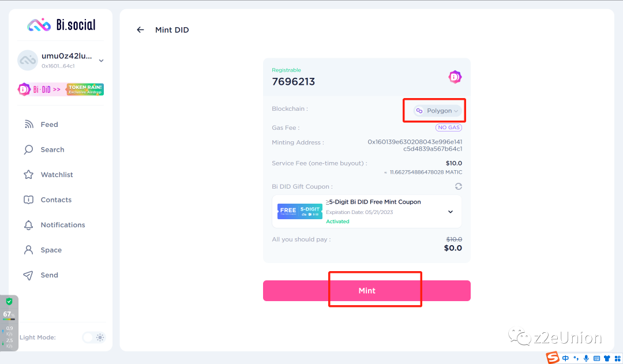The width and height of the screenshot is (623, 364).
Task: Select the FREE 5-DIGIT coupon card
Action: (x=299, y=211)
